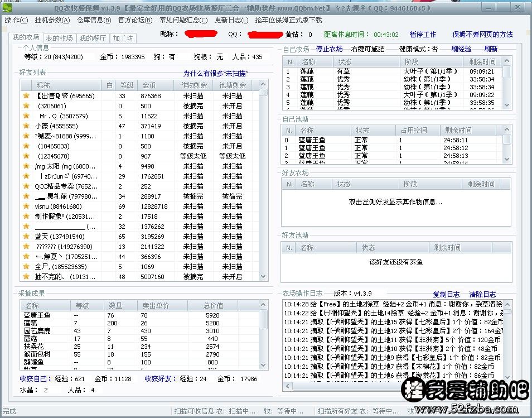Open the 为什么有很多"未扫描" help link
Image resolution: width=532 pixels, height=418 pixels.
(216, 73)
